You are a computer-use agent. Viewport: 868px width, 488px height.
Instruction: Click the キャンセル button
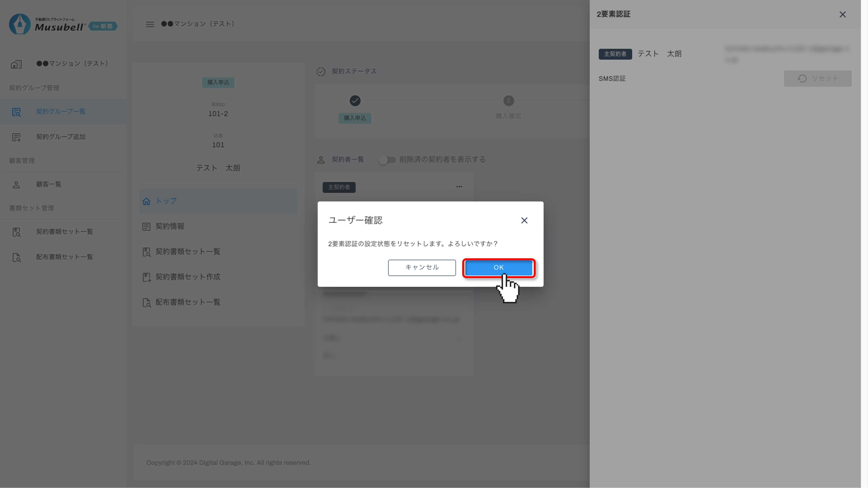click(x=422, y=267)
